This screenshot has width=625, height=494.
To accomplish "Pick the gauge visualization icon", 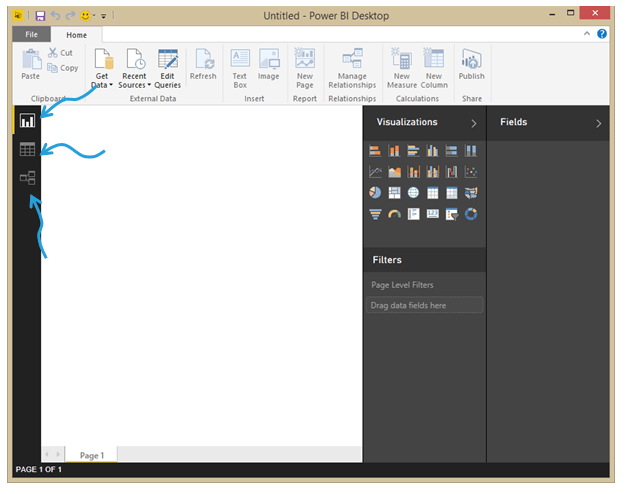I will coord(394,213).
